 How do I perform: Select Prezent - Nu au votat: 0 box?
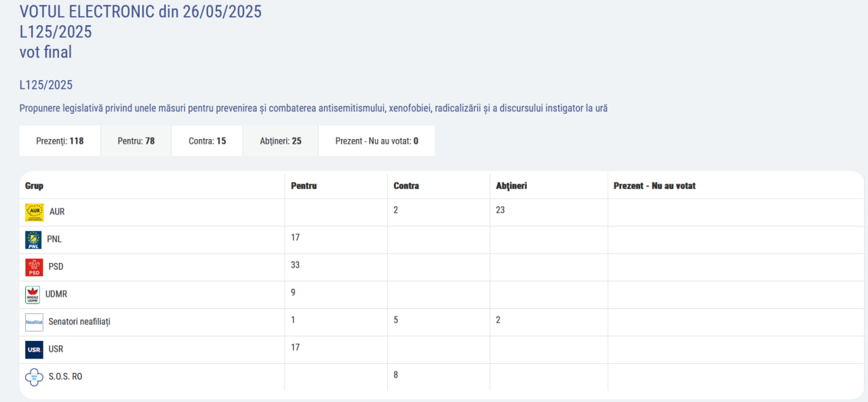[376, 141]
